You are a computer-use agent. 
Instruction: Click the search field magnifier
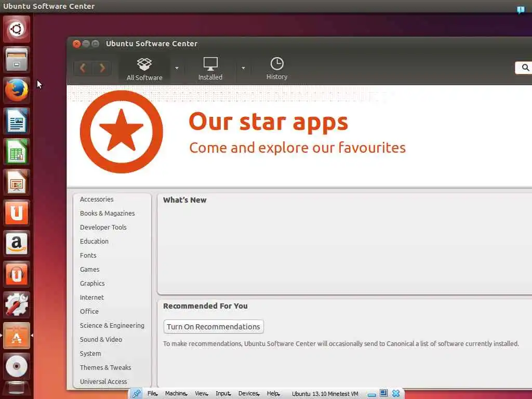[x=525, y=68]
